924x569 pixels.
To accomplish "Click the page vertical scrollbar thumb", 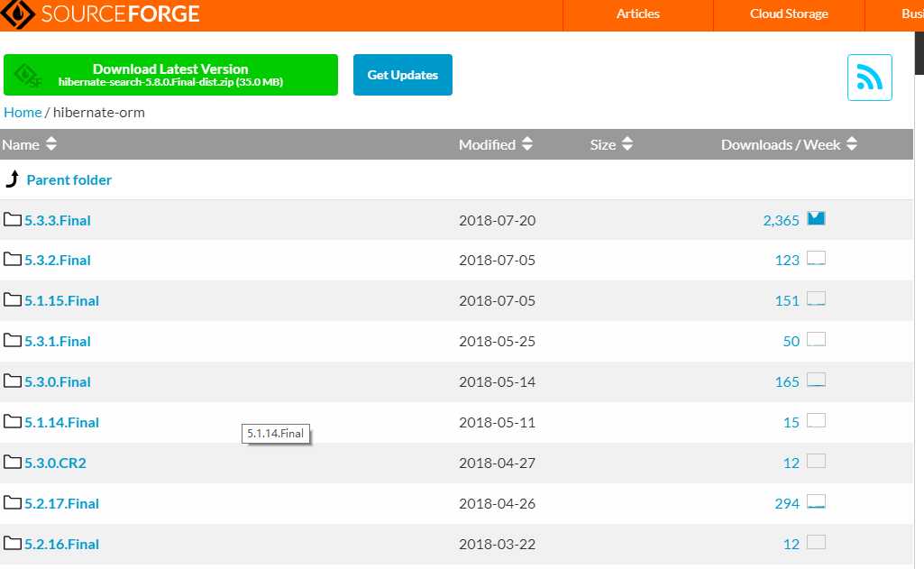I will (x=919, y=53).
